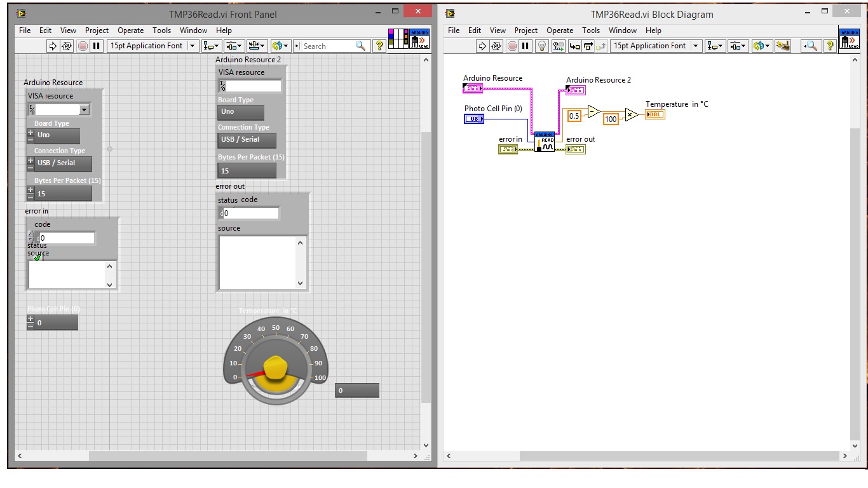This screenshot has width=868, height=488.
Task: Click Board Type stepper in Arduino Resource
Action: point(31,136)
